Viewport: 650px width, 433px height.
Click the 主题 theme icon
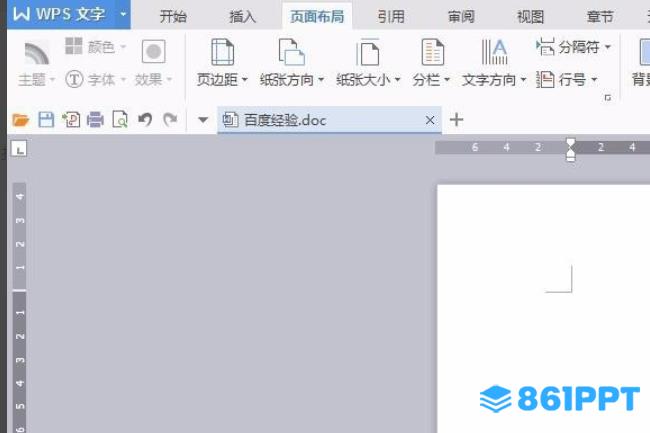point(36,53)
